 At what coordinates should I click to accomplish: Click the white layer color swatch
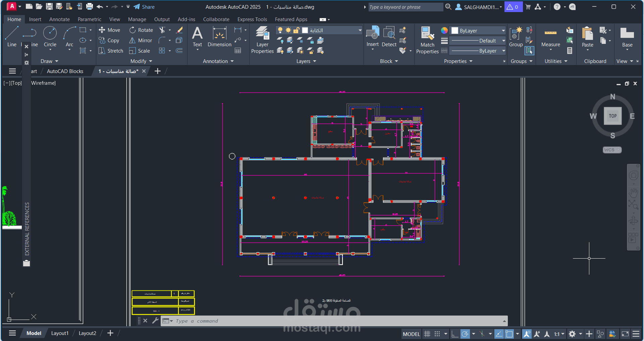pos(305,30)
